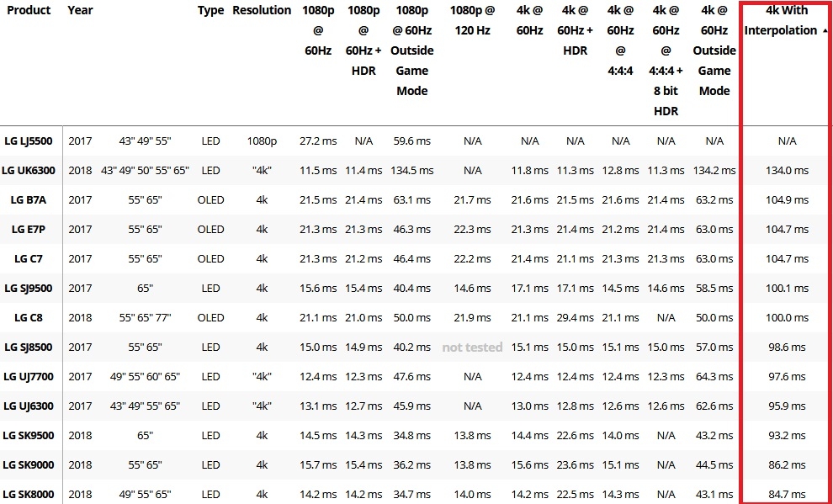Select the "104.9 ms" cell

788,199
